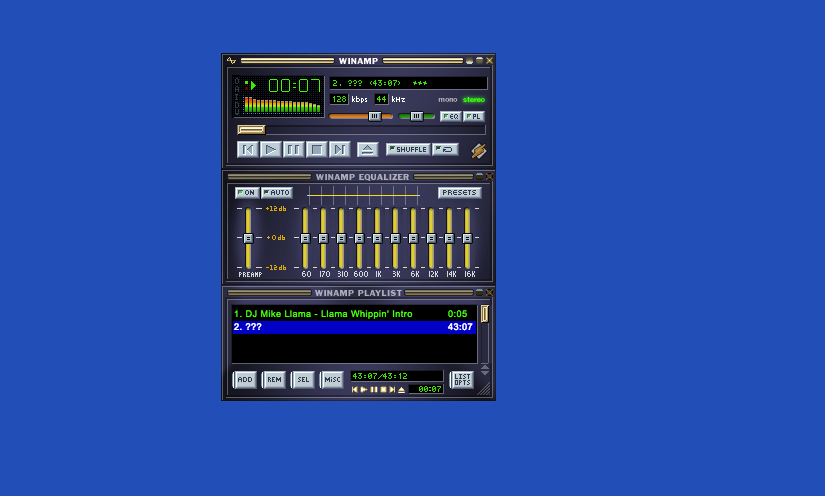Select playlist track DJ Mike Llama intro
The image size is (825, 496).
[354, 314]
